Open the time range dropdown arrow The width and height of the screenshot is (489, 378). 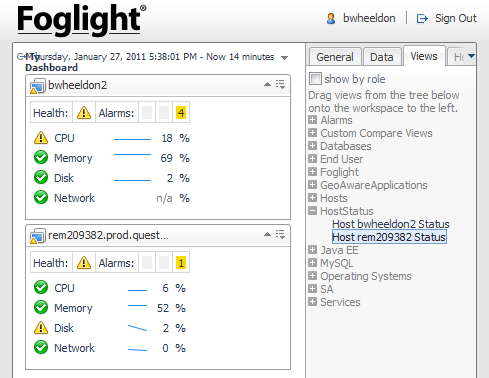284,58
